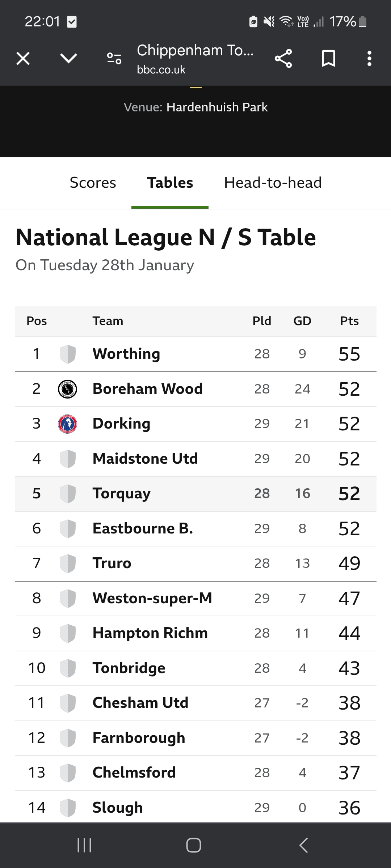The width and height of the screenshot is (391, 868).
Task: Expand the down-chevron minimize arrow
Action: pyautogui.click(x=68, y=58)
